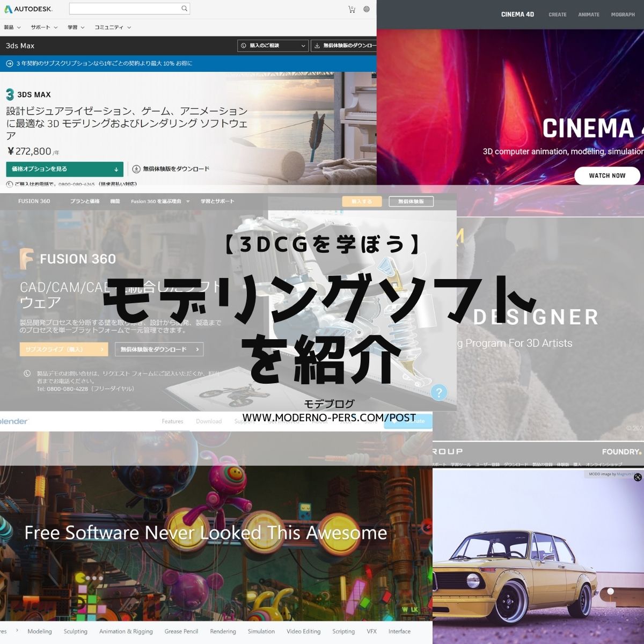Click the magnifier icon in Autodesk search
644x644 pixels.
(184, 9)
